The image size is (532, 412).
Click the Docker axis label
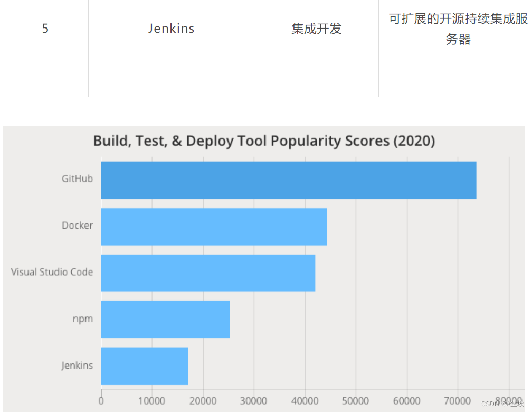click(78, 225)
